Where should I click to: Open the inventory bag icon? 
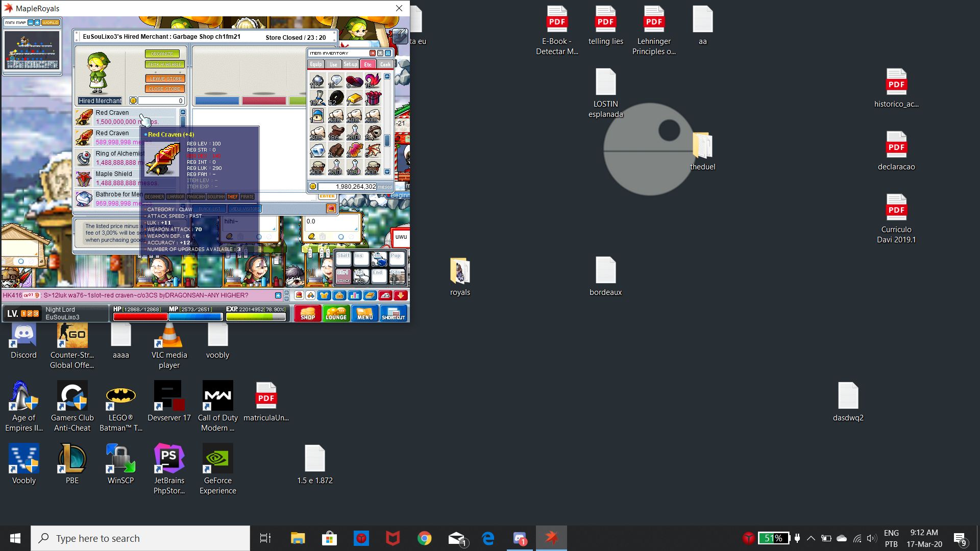pyautogui.click(x=339, y=295)
